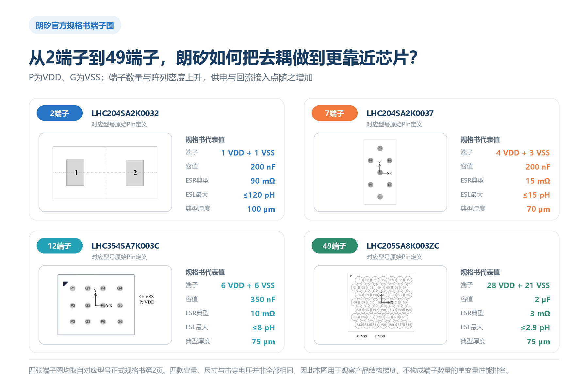The height and width of the screenshot is (392, 588).
Task: Open the 49-terminal pin diagram of LHC205SA8K003ZC
Action: (x=380, y=305)
